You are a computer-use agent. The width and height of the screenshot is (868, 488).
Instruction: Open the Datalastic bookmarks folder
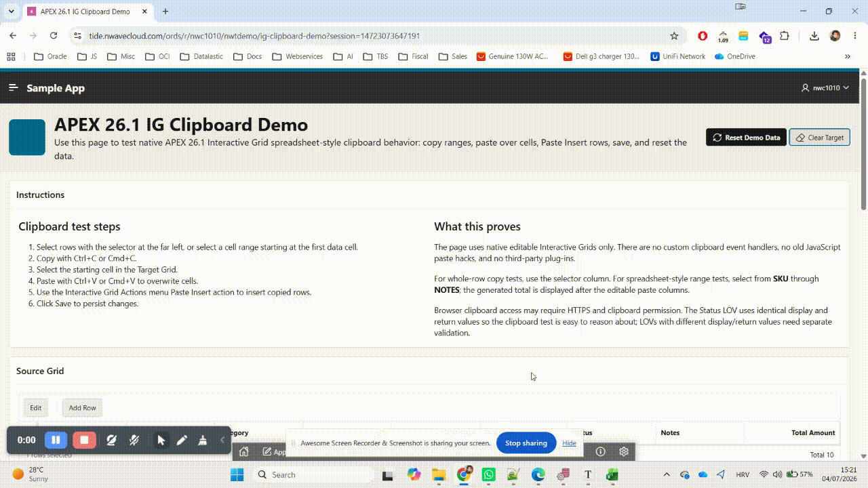click(x=201, y=56)
